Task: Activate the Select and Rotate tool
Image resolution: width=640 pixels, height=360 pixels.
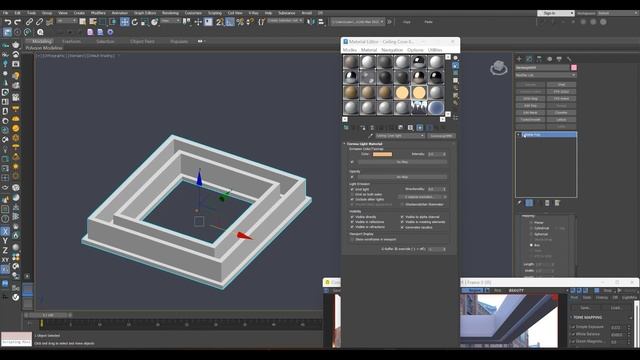Action: click(135, 22)
